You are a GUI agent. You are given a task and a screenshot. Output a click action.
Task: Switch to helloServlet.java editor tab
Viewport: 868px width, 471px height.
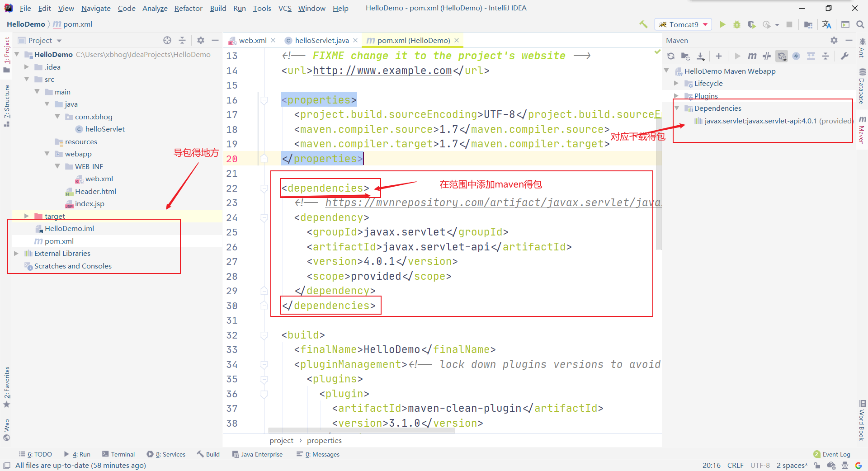(321, 40)
